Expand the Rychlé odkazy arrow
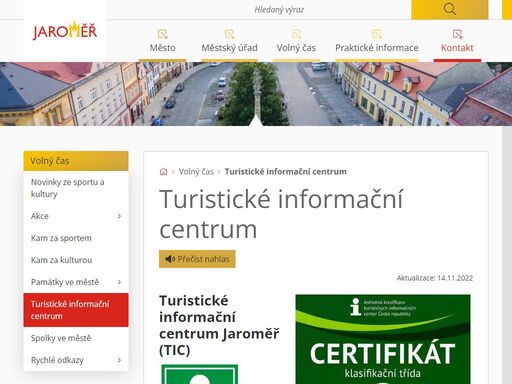Image resolution: width=512 pixels, height=384 pixels. tap(119, 360)
